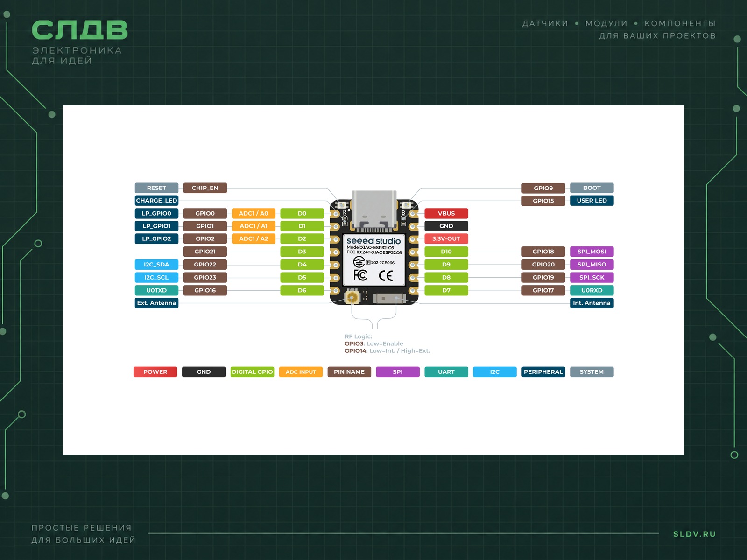Click the FCC logo on the module shield
747x560 pixels.
point(360,275)
